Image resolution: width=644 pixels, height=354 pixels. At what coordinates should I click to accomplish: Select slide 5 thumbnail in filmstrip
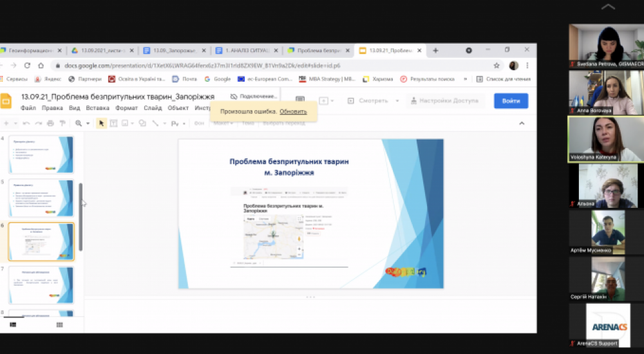coord(41,198)
